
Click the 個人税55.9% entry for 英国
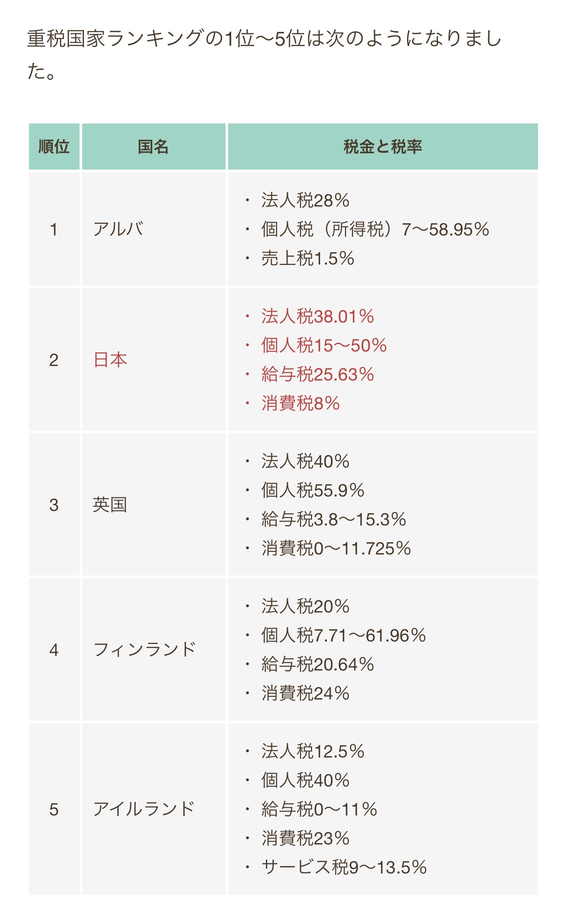(x=313, y=490)
